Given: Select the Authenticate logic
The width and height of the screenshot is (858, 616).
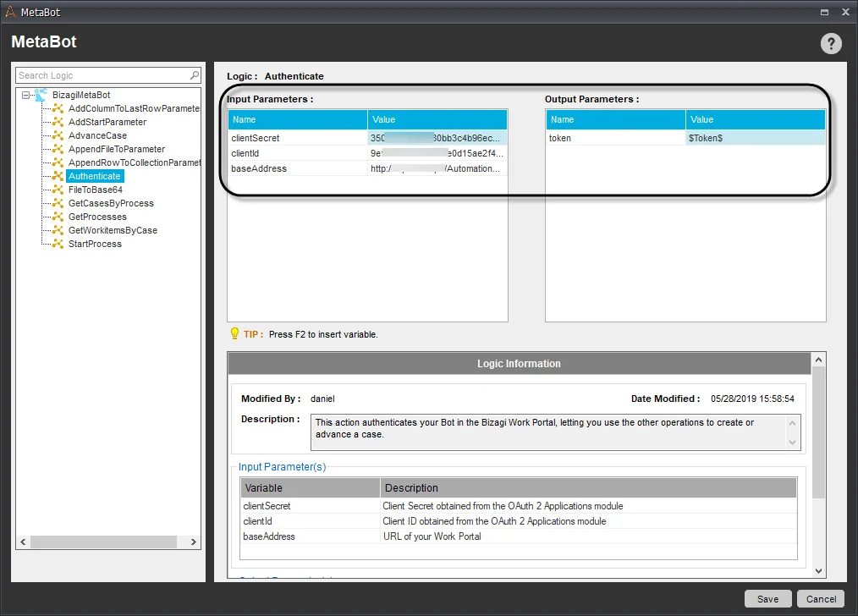Looking at the screenshot, I should click(95, 176).
